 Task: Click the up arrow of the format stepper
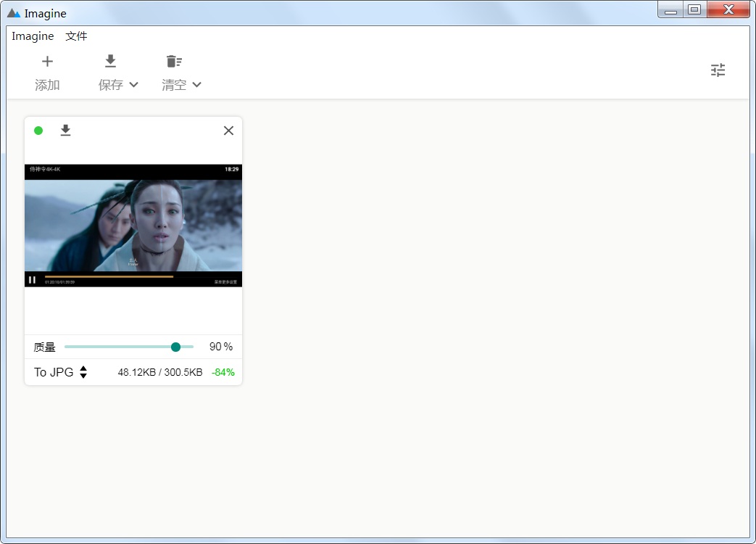pyautogui.click(x=83, y=368)
